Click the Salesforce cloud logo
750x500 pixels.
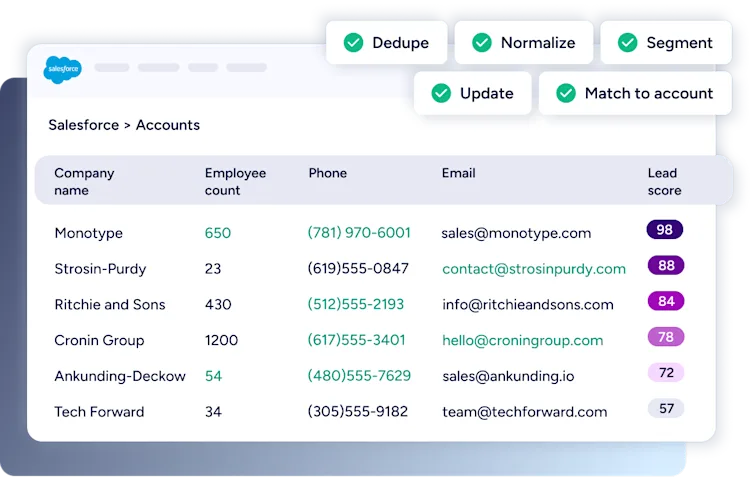(x=63, y=69)
